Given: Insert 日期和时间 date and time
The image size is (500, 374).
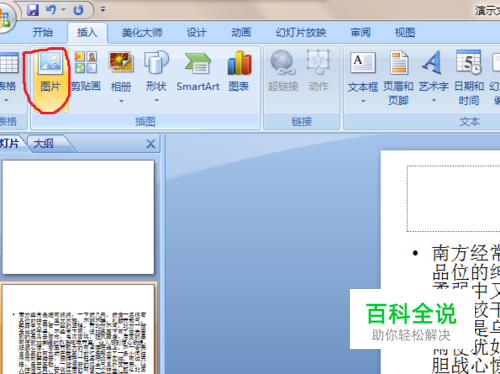Looking at the screenshot, I should point(469,78).
